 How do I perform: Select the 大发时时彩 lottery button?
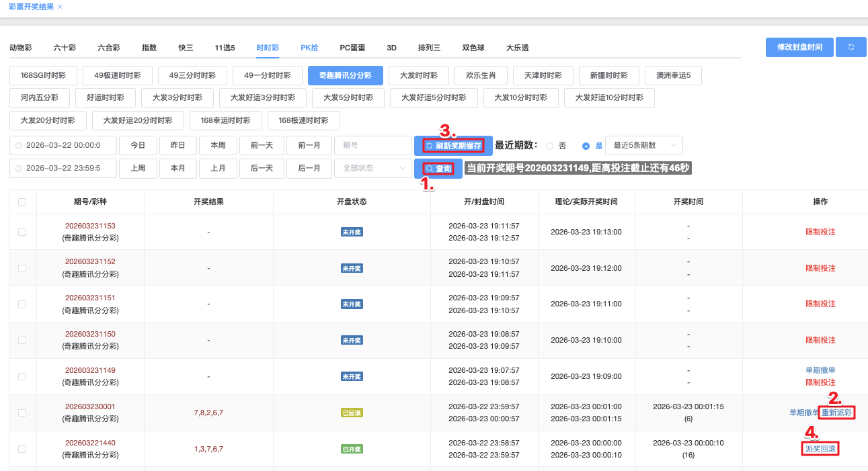(418, 75)
